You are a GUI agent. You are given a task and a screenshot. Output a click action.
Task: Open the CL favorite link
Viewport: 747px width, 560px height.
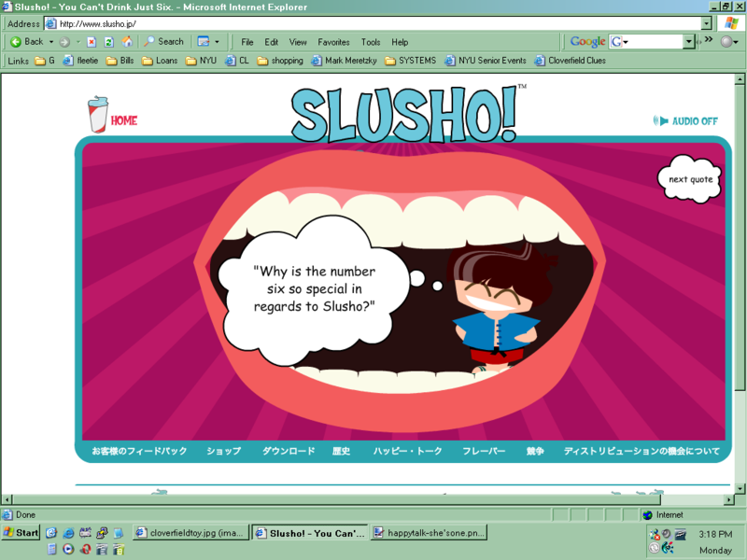tap(237, 61)
